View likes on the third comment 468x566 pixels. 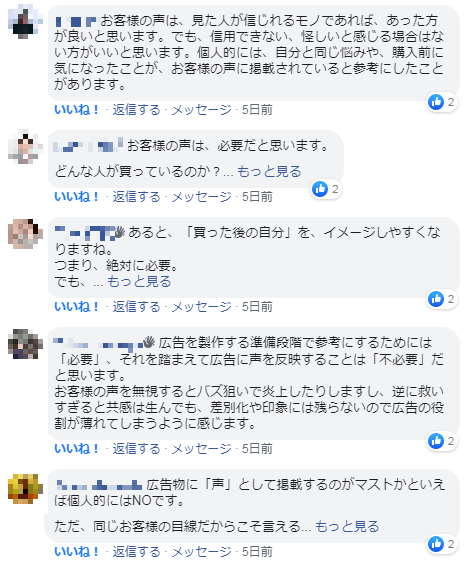point(441,299)
